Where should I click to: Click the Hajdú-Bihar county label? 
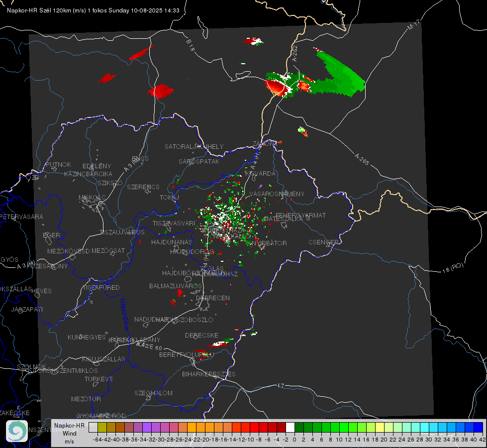(x=124, y=315)
